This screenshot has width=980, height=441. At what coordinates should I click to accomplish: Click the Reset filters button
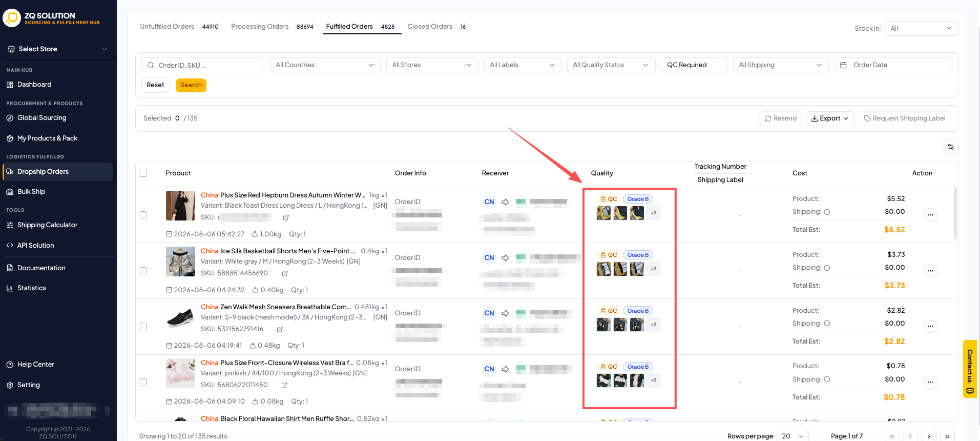[x=155, y=85]
